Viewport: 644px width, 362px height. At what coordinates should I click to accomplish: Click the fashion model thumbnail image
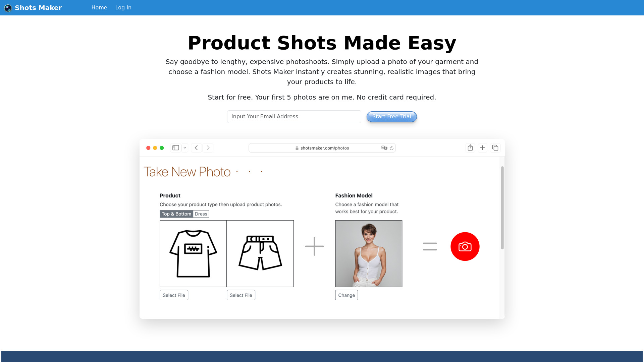coord(368,253)
